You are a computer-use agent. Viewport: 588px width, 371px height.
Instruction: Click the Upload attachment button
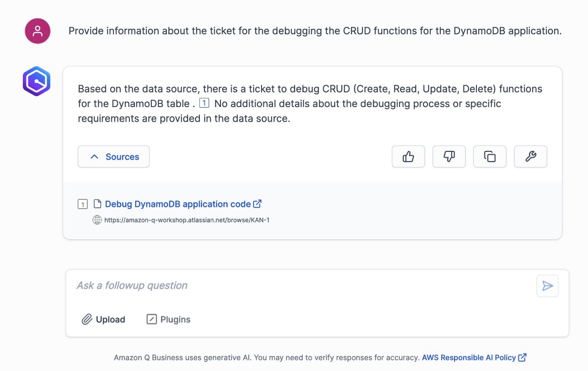103,319
